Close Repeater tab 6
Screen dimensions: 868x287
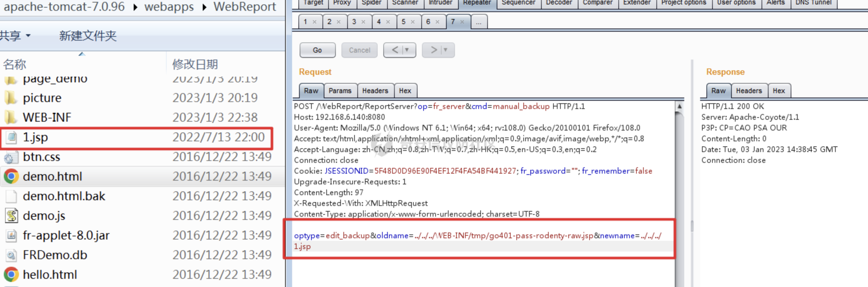click(x=437, y=22)
